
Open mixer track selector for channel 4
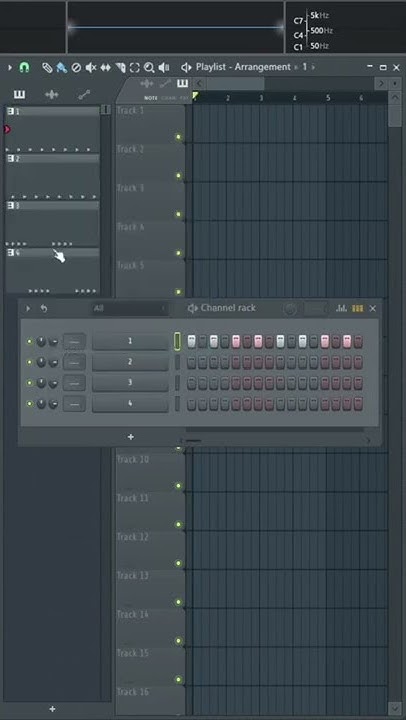pyautogui.click(x=74, y=404)
